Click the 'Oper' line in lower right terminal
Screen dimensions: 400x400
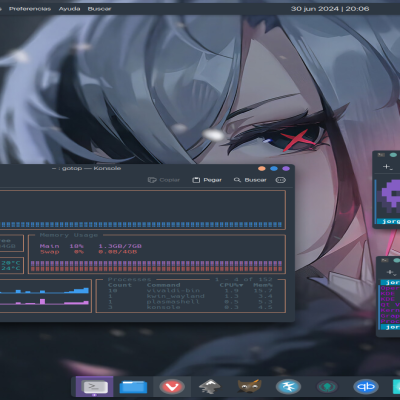pyautogui.click(x=390, y=288)
